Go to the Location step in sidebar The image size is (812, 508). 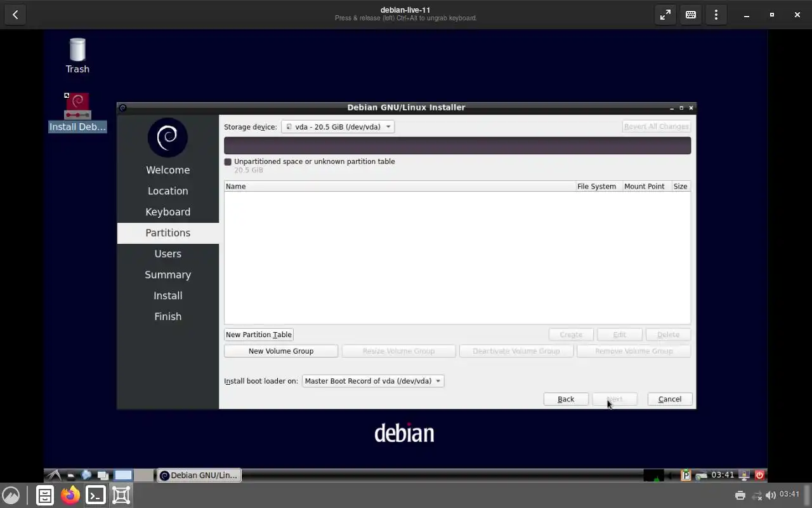click(x=168, y=190)
